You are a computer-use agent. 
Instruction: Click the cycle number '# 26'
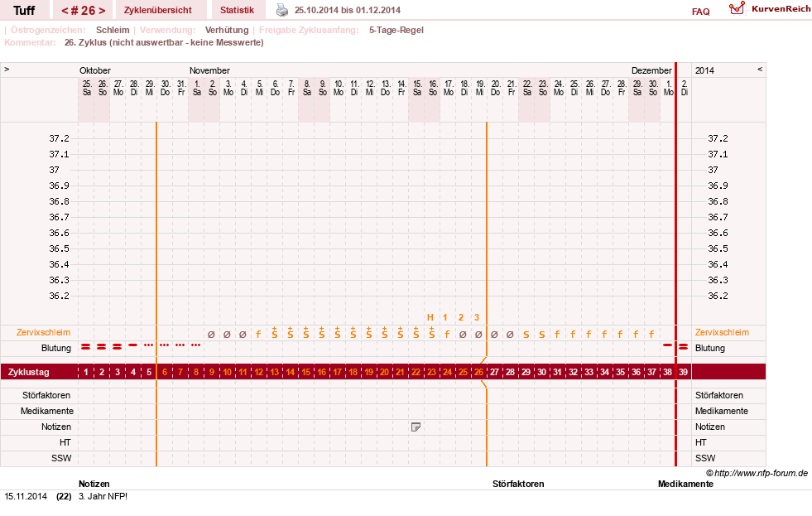[84, 11]
